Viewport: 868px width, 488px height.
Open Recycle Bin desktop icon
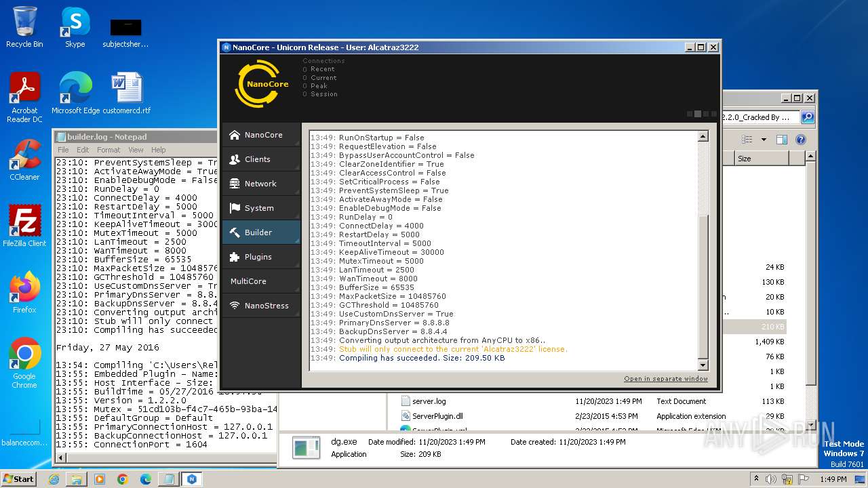click(x=24, y=28)
